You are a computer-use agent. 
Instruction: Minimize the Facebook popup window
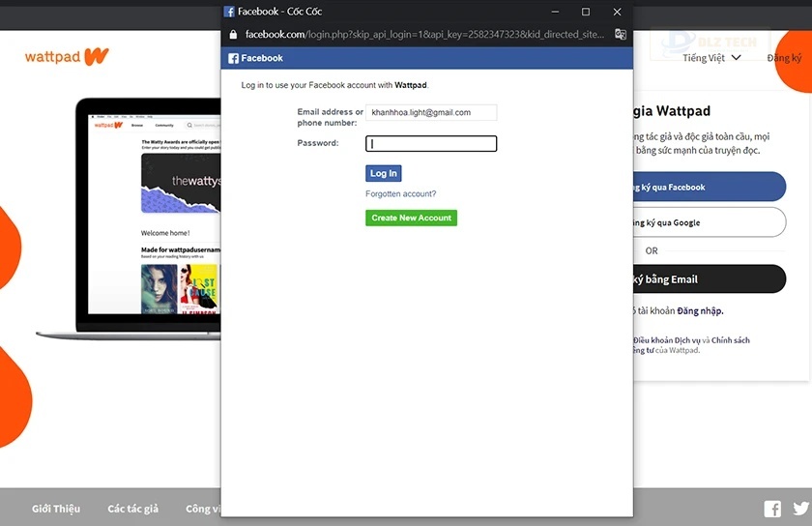[x=555, y=12]
